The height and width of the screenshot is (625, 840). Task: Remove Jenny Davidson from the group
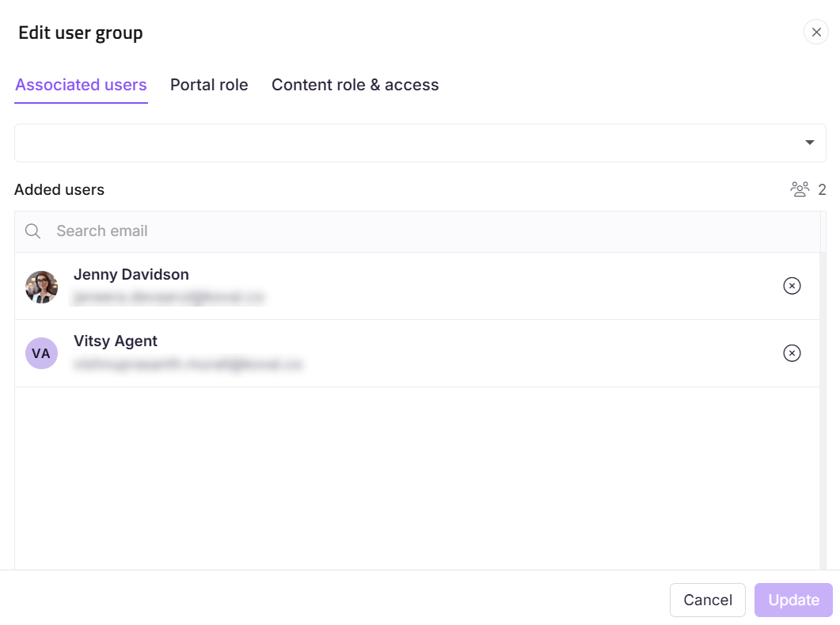tap(792, 286)
